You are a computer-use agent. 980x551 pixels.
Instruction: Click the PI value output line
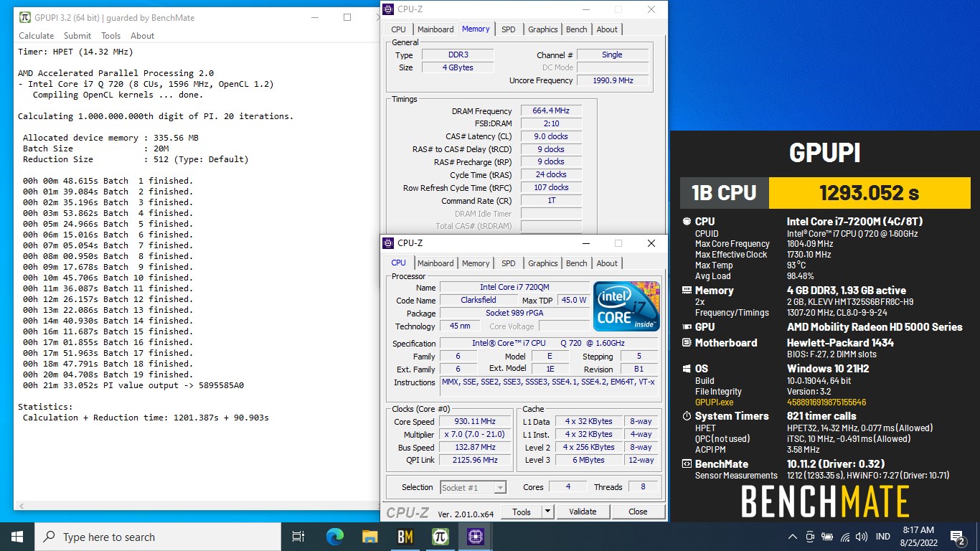tap(133, 385)
